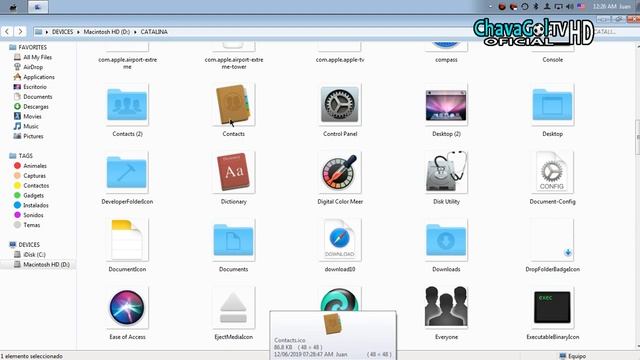The width and height of the screenshot is (640, 360).
Task: Select the Documents folder icon
Action: tap(233, 240)
